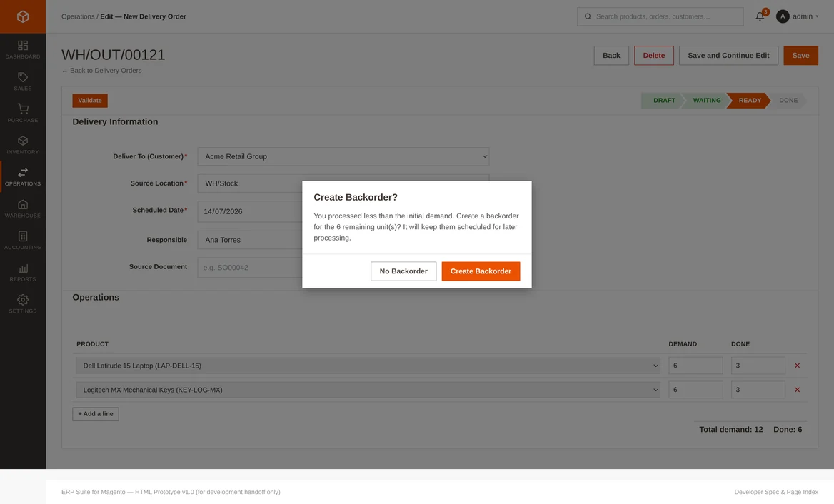The image size is (834, 504).
Task: Open the Operations sidebar section
Action: pyautogui.click(x=22, y=177)
